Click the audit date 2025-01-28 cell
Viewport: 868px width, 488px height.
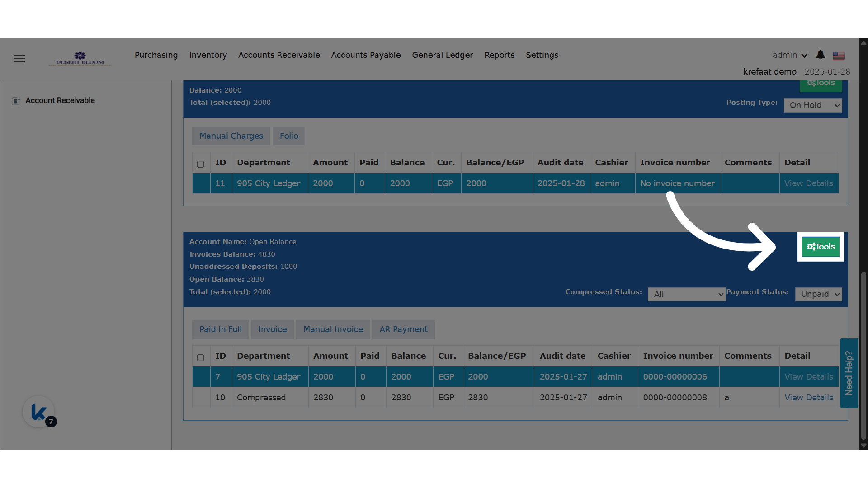tap(561, 183)
